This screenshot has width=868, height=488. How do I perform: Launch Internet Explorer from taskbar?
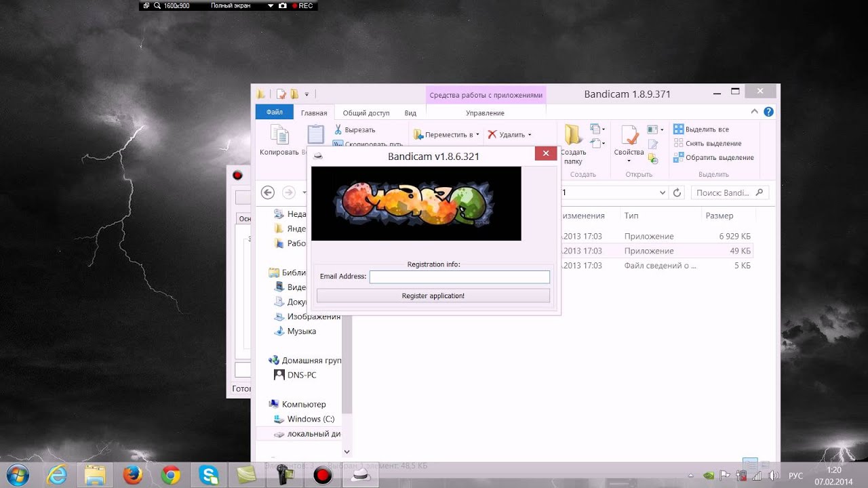click(x=56, y=475)
